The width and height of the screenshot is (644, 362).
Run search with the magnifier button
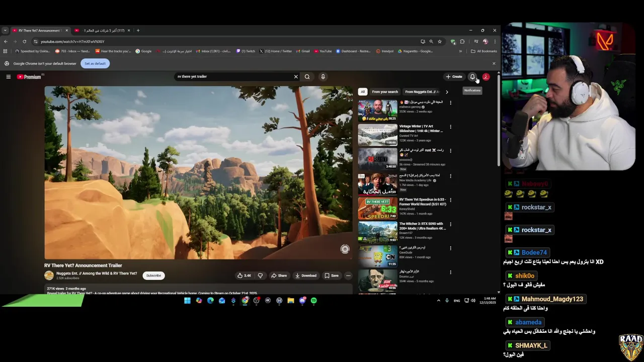(307, 76)
